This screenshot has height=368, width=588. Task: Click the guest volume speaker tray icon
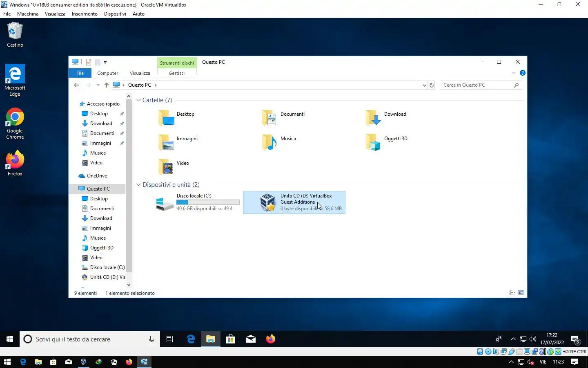coord(533,339)
